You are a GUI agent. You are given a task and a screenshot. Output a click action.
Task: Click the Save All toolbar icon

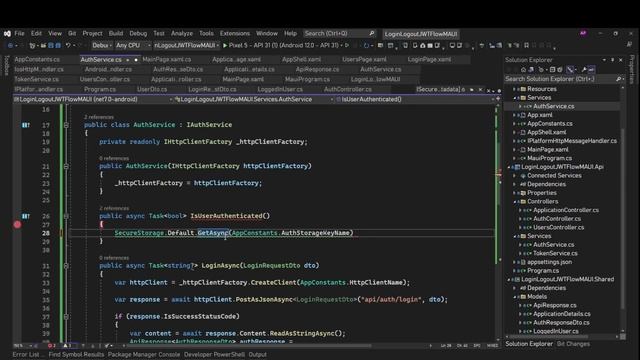(x=58, y=46)
